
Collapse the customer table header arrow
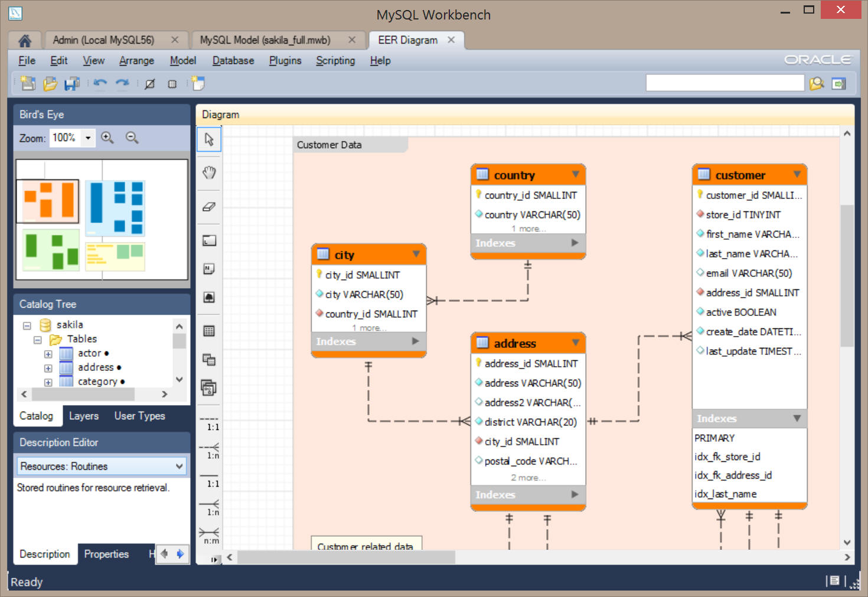pos(797,174)
